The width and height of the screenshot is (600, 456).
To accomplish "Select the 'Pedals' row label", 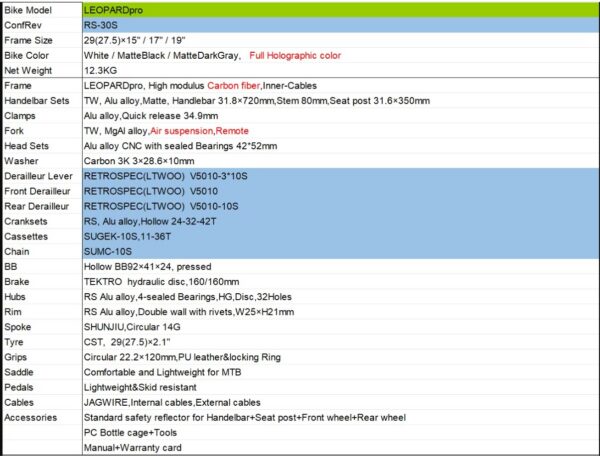I will tap(19, 388).
